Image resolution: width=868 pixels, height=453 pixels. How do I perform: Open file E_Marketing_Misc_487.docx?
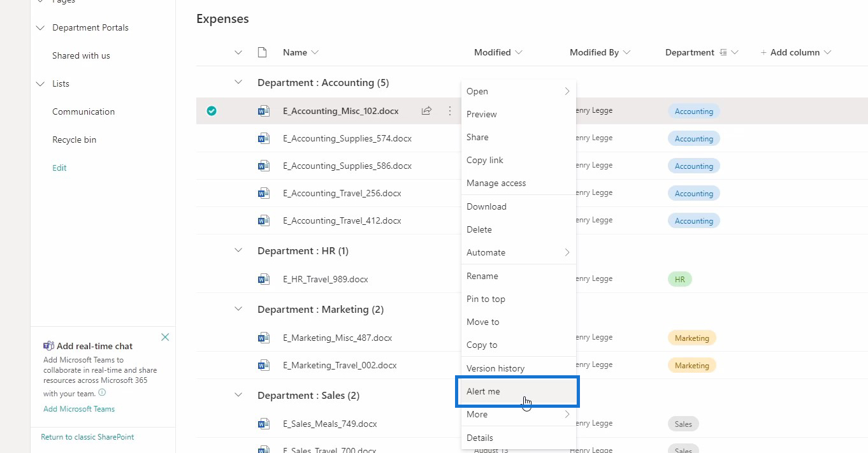[338, 338]
